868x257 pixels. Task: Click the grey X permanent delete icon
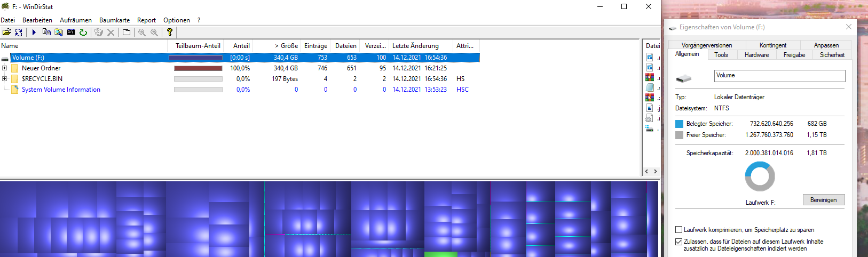tap(111, 33)
